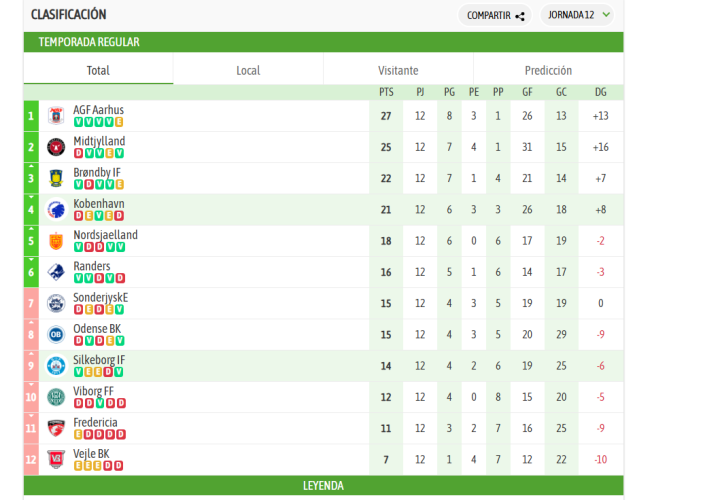720x500 pixels.
Task: Click the AGF Aarhus team crest
Action: [x=56, y=116]
